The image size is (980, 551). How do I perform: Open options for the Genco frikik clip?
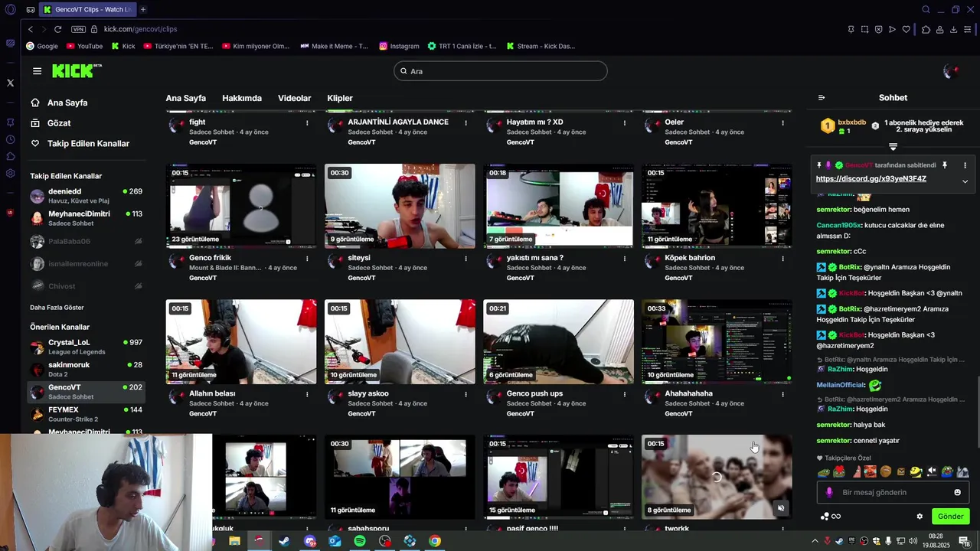click(307, 259)
